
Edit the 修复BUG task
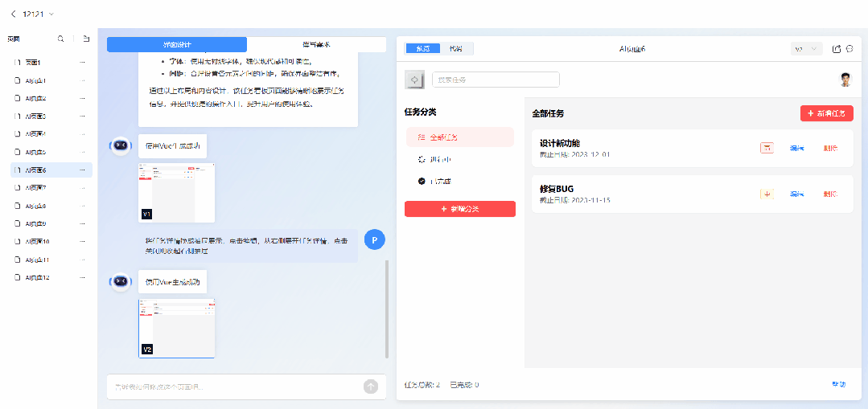point(797,194)
